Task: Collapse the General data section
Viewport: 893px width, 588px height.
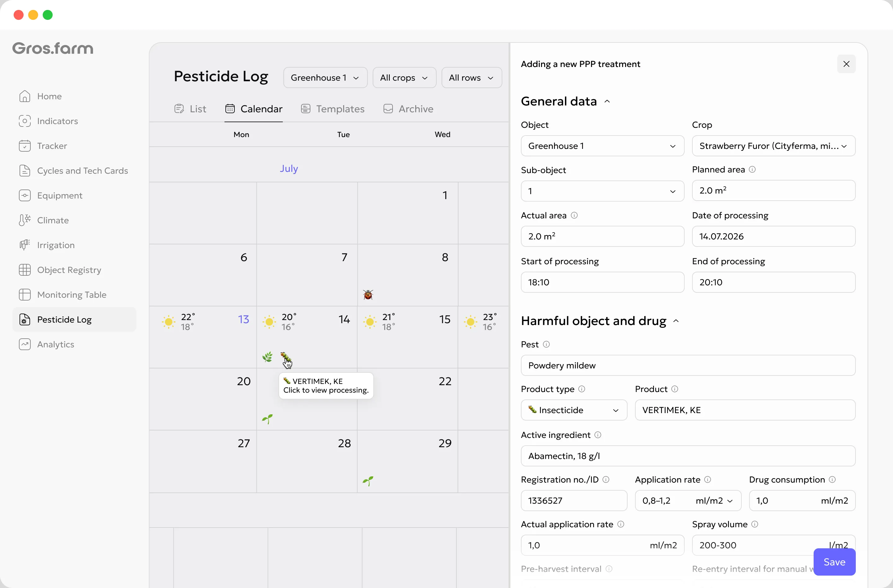Action: pos(607,102)
